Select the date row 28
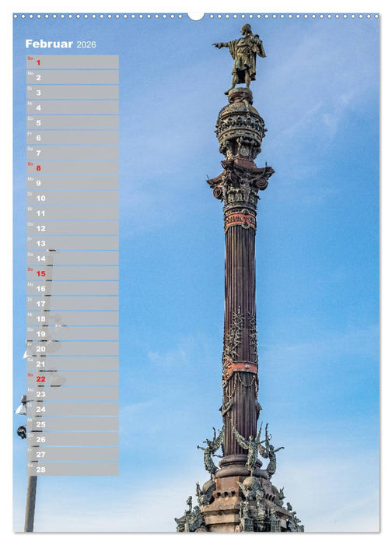 [72, 469]
